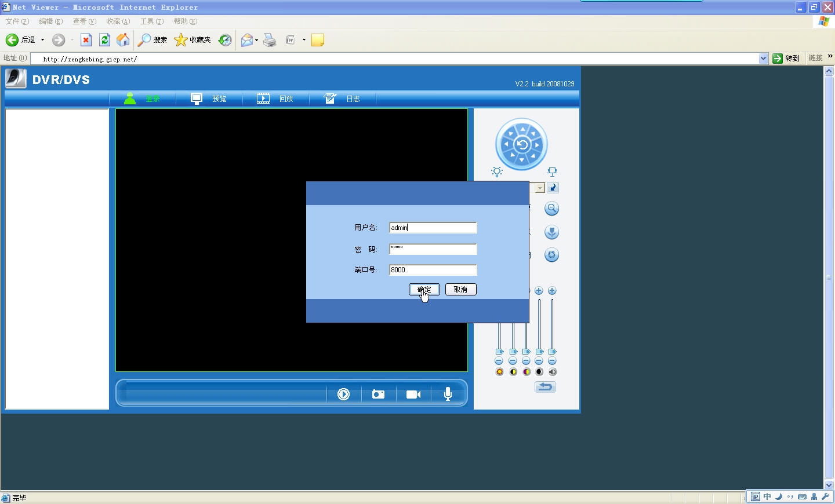Click PTZ up arrow on direction wheel
835x504 pixels.
pyautogui.click(x=522, y=129)
